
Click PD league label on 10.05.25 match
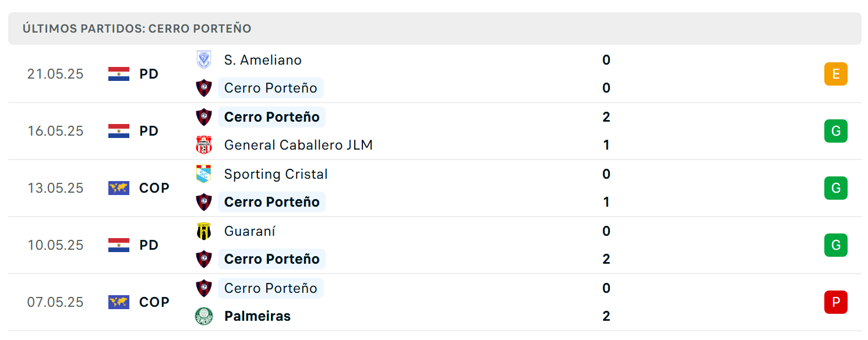tap(149, 245)
